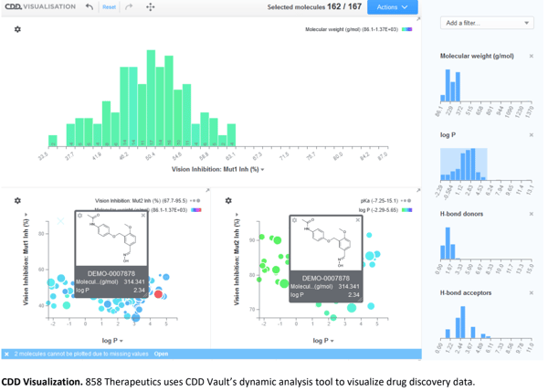Close the right DEMO-0007878 molecule popup
Viewport: 548px width, 392px height.
click(357, 220)
